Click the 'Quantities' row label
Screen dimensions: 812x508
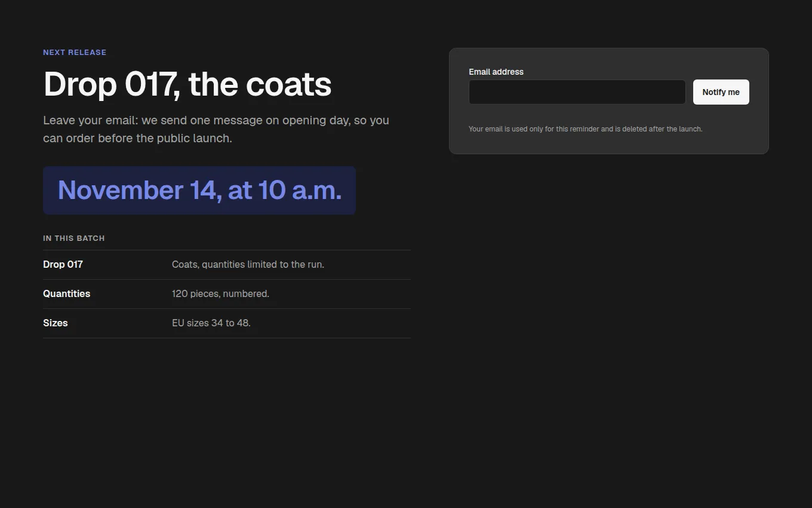click(66, 293)
